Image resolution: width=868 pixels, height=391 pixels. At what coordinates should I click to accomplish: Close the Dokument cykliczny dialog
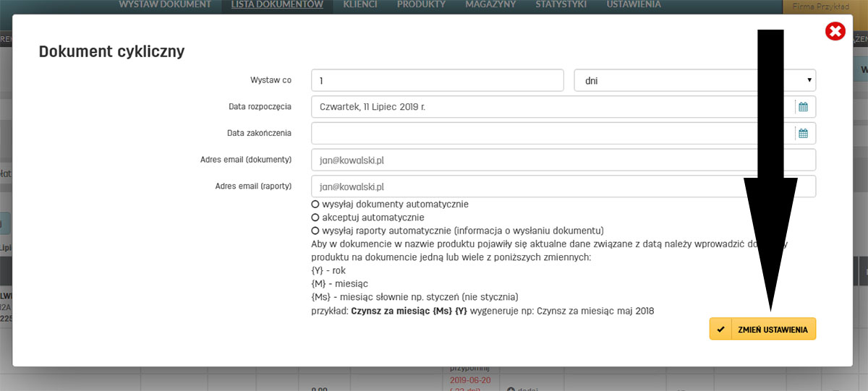[835, 31]
